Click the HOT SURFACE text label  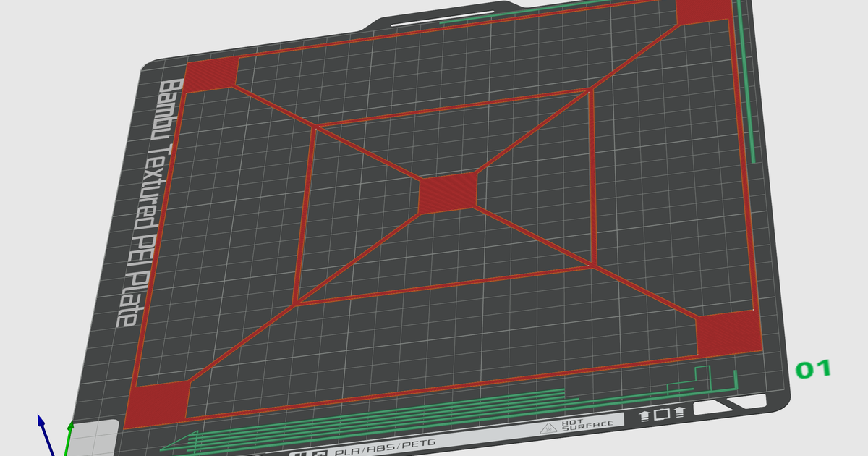pos(587,423)
